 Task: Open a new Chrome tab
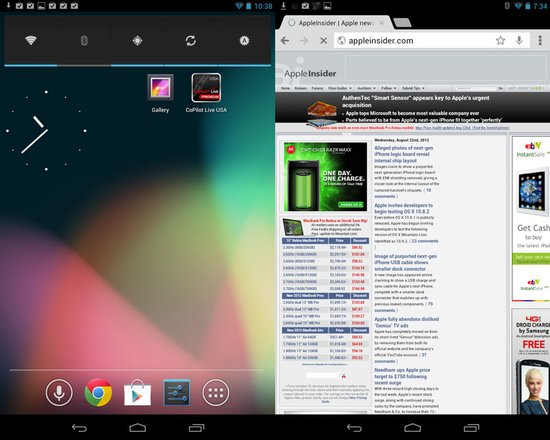point(403,23)
